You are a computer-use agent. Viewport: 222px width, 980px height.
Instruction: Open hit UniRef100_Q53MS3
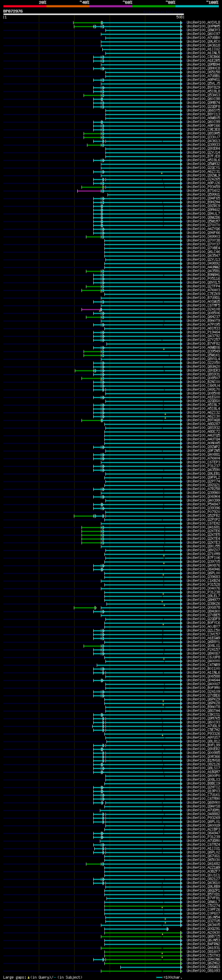pos(203,95)
